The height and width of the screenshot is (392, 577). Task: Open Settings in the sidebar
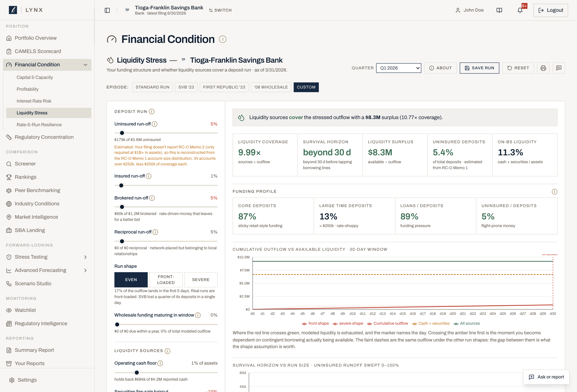click(47, 380)
